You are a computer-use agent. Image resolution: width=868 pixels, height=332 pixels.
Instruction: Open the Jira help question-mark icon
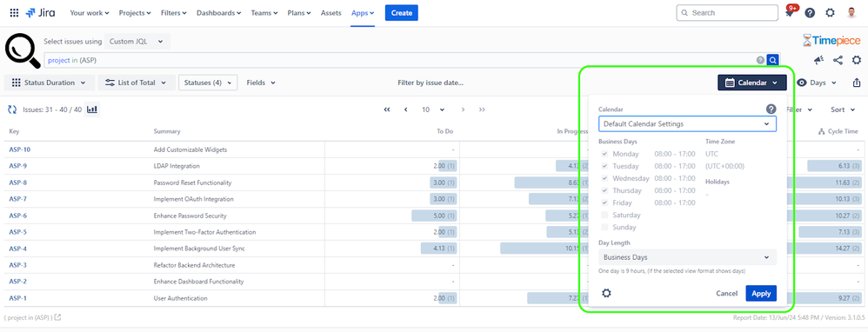pos(810,13)
